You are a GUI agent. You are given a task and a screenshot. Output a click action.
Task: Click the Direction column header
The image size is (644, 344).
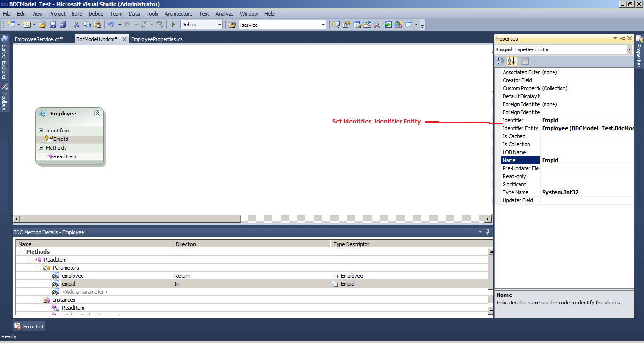click(x=252, y=244)
